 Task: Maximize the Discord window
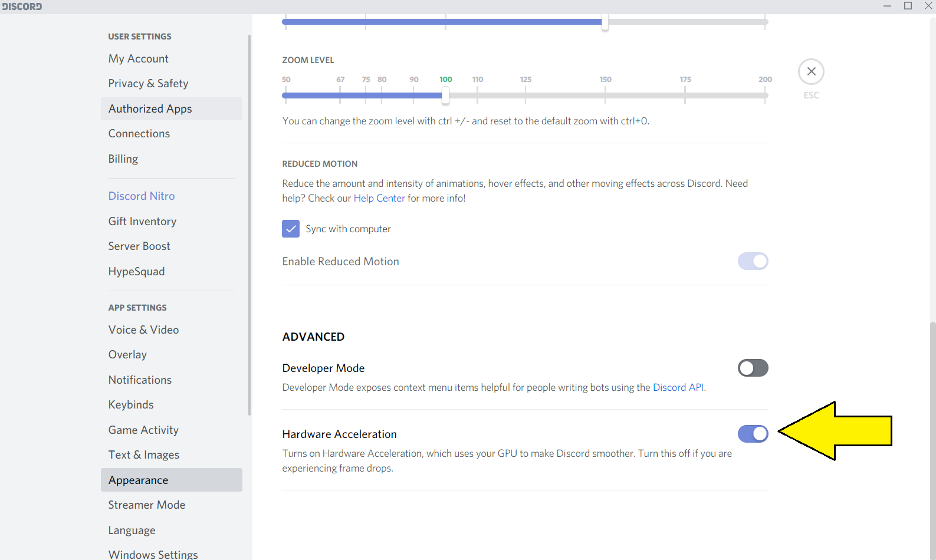tap(908, 6)
